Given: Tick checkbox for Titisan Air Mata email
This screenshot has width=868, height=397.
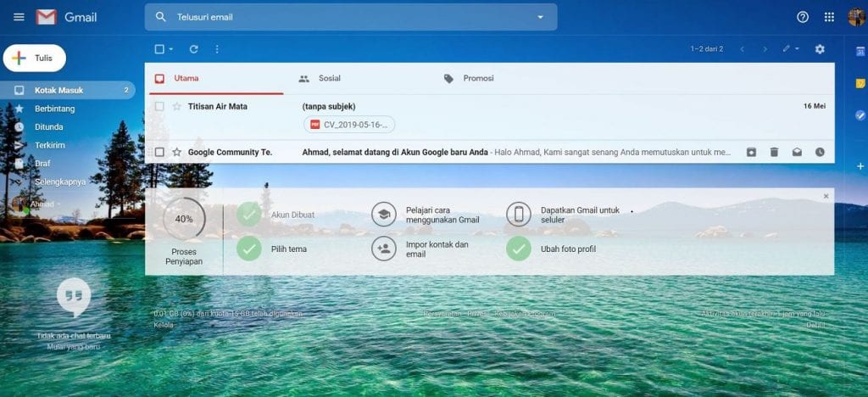Looking at the screenshot, I should click(159, 106).
